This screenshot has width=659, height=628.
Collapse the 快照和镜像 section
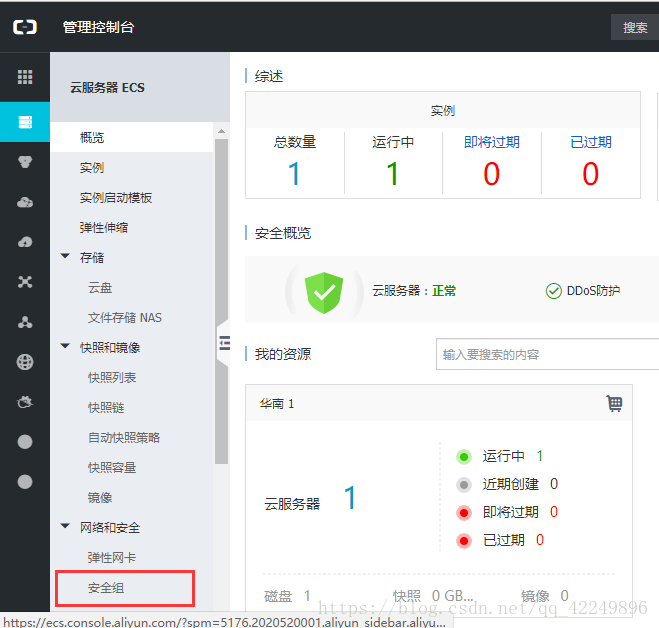(65, 347)
